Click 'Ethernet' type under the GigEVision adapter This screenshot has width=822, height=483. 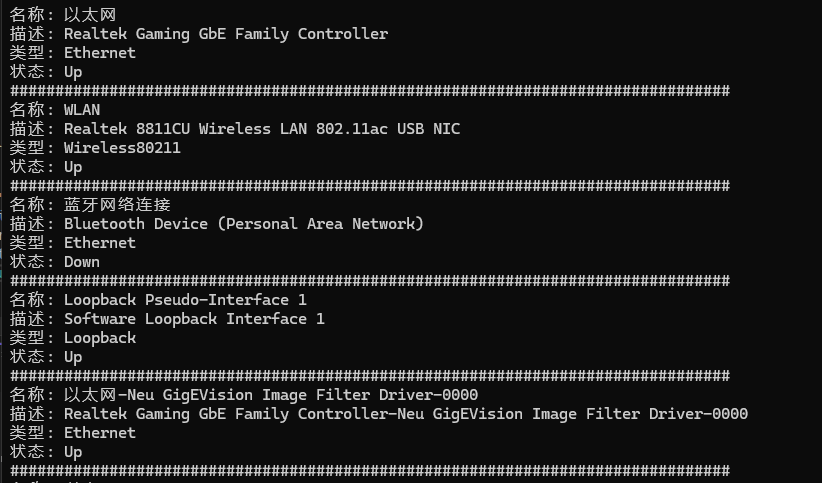point(100,433)
